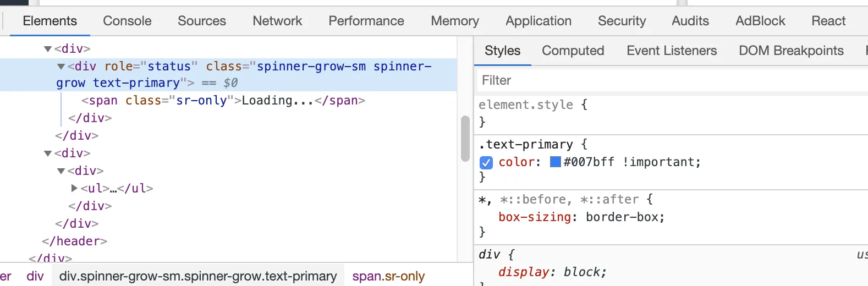Select the Styles sidebar tab
Viewport: 868px width, 286px height.
(x=502, y=51)
